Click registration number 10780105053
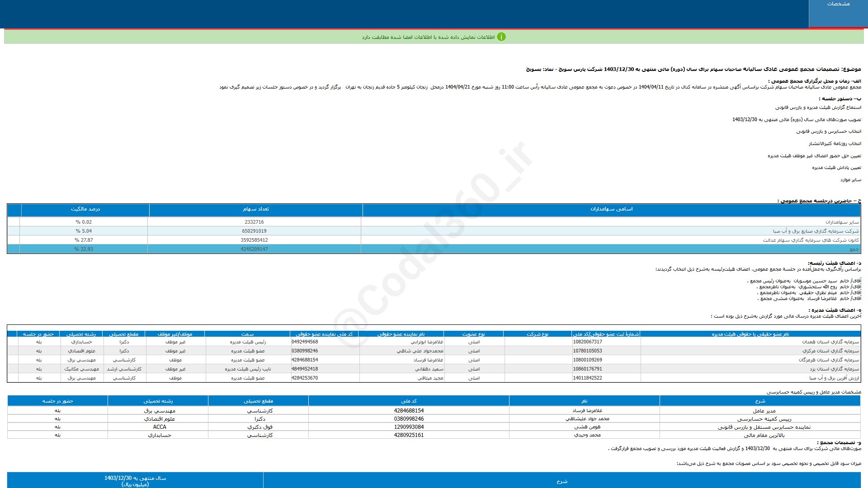 click(x=587, y=351)
